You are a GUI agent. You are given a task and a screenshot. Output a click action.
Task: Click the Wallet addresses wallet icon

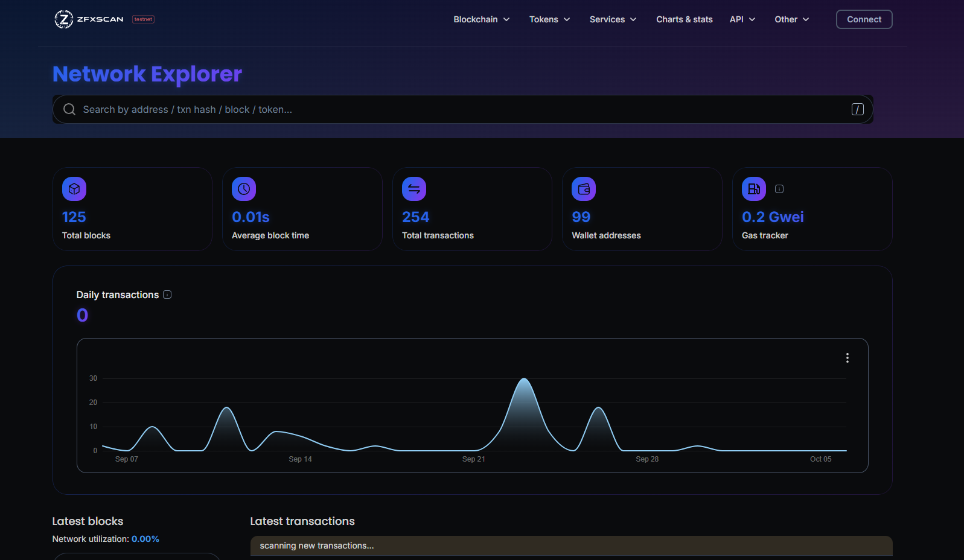point(584,189)
